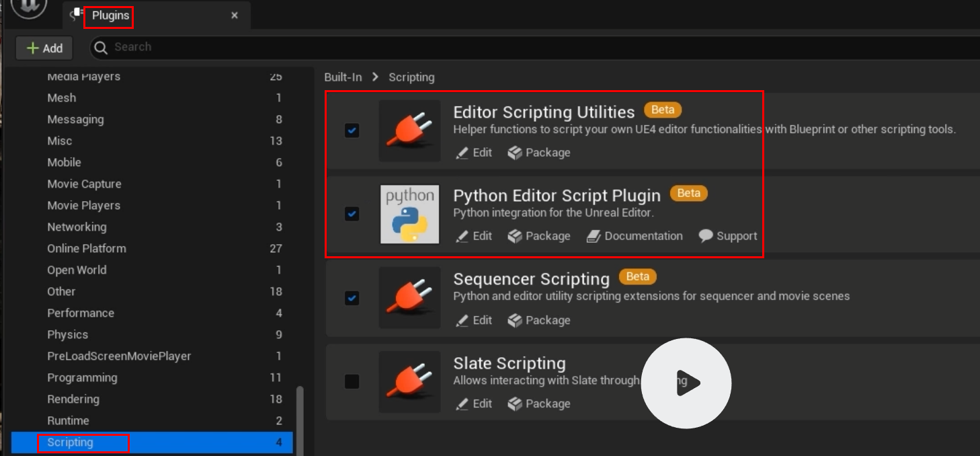Click the Sequencer Scripting plug icon
This screenshot has width=980, height=456.
(409, 298)
